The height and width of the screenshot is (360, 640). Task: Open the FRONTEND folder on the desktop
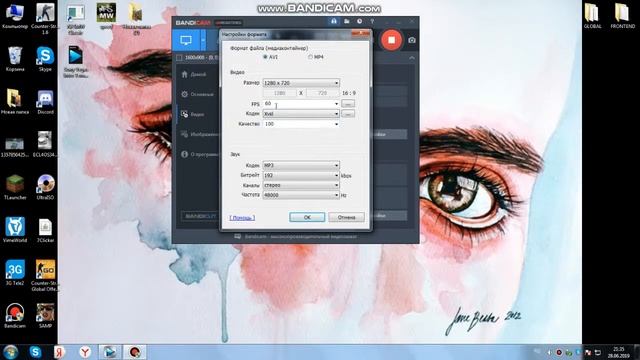[x=622, y=16]
